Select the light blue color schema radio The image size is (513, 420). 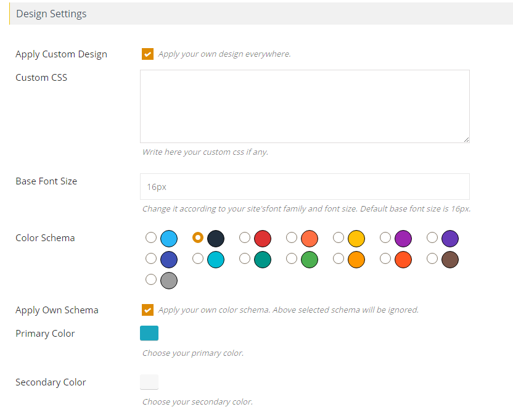[151, 238]
